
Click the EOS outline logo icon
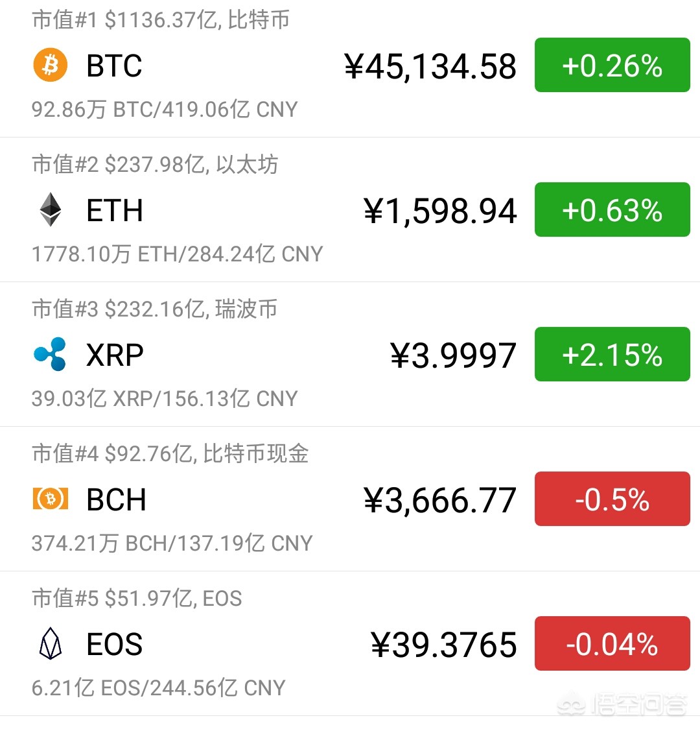pyautogui.click(x=51, y=643)
